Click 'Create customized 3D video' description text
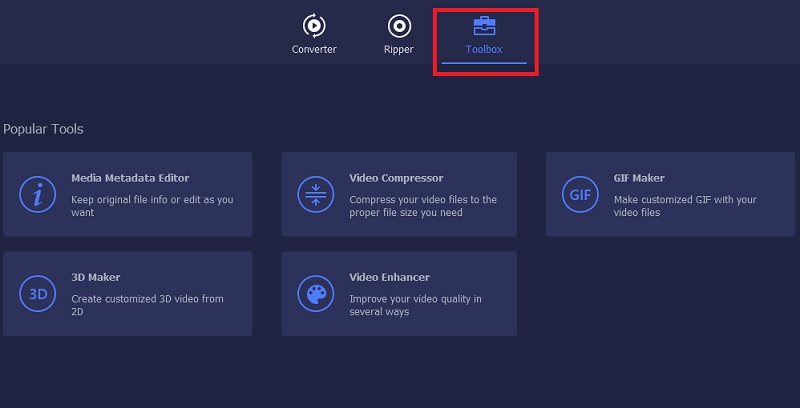The width and height of the screenshot is (800, 408). pos(147,305)
